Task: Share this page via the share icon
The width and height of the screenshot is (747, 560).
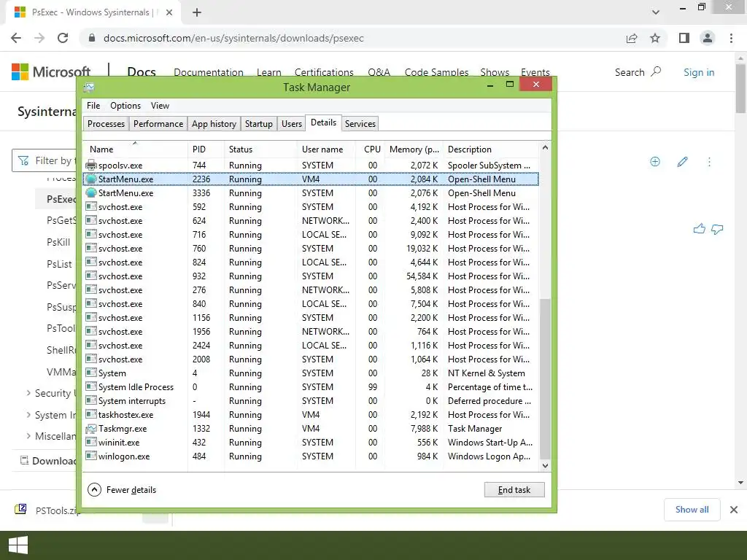Action: click(x=632, y=38)
